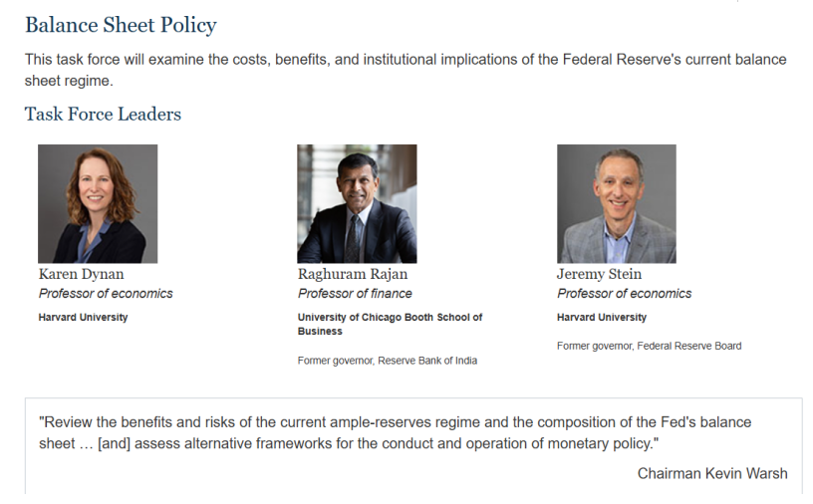
Task: Click the task force description paragraph
Action: pyautogui.click(x=406, y=70)
